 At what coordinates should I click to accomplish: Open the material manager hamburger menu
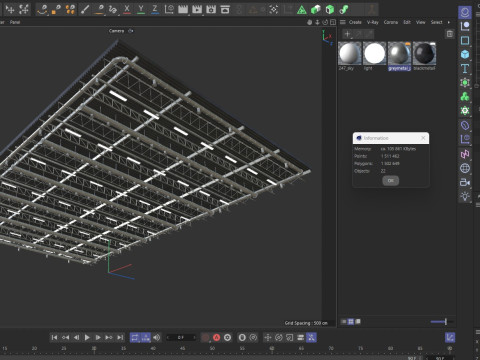point(343,22)
